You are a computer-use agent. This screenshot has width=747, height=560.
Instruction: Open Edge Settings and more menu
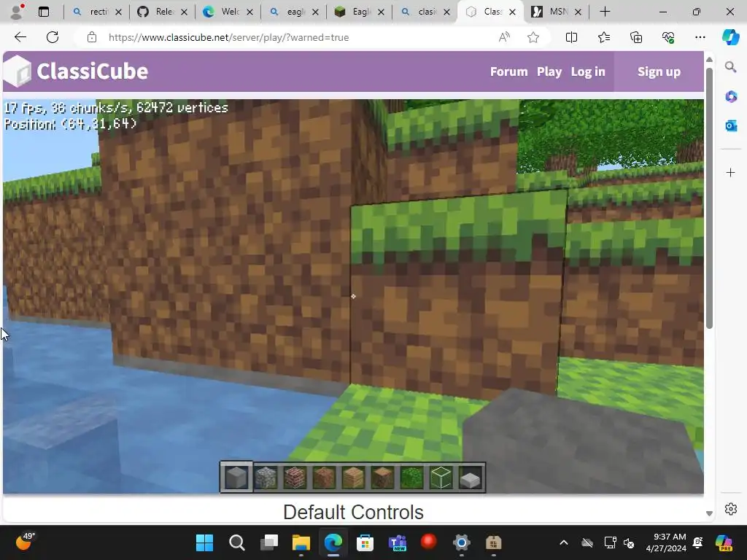tap(700, 37)
